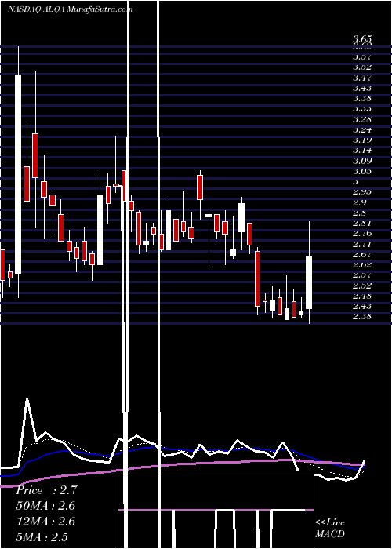Select the 2.95 price level label
This screenshot has height=549, width=392.
click(x=362, y=192)
